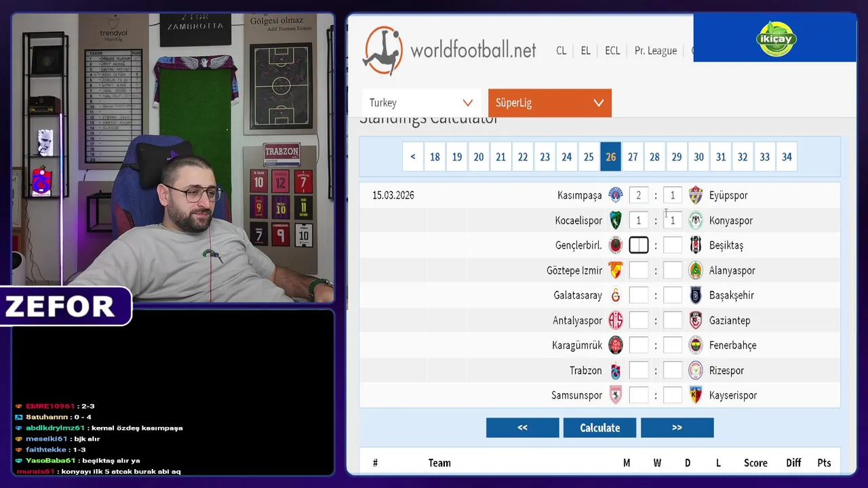Click the Başakşehir team crest
This screenshot has width=868, height=488.
coord(696,296)
